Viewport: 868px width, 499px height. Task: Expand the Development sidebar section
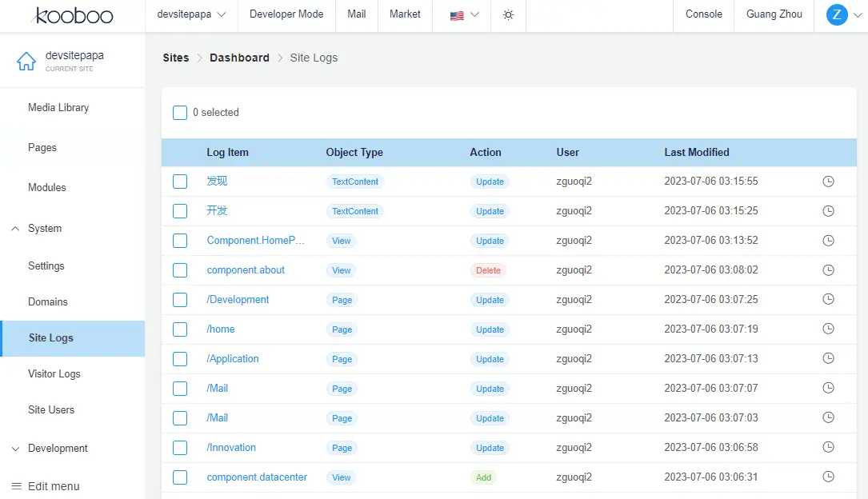pyautogui.click(x=15, y=449)
